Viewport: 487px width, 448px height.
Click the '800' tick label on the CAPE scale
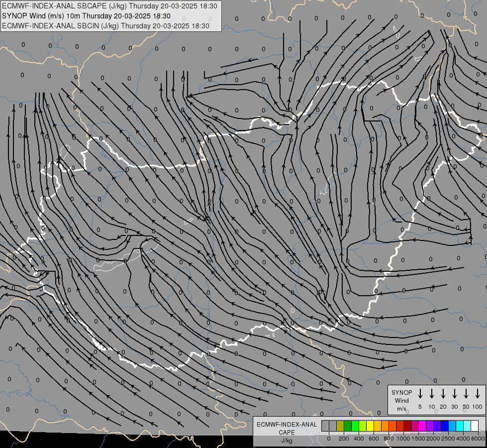(389, 439)
